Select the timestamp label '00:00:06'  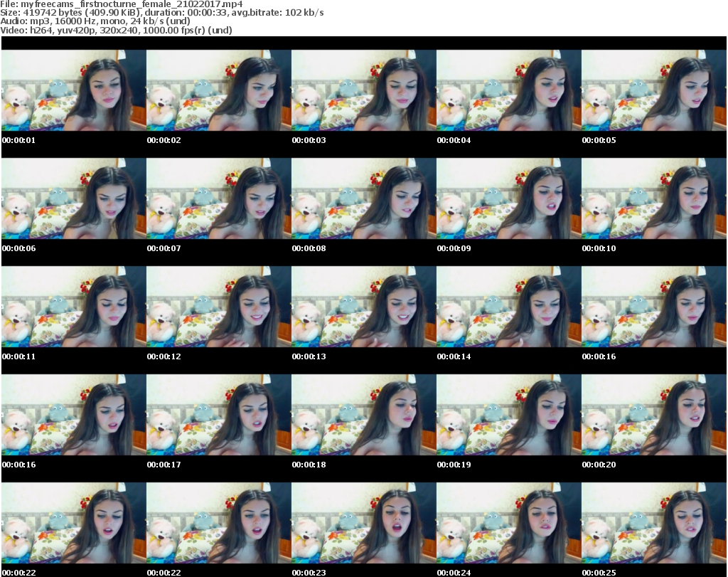click(x=18, y=248)
